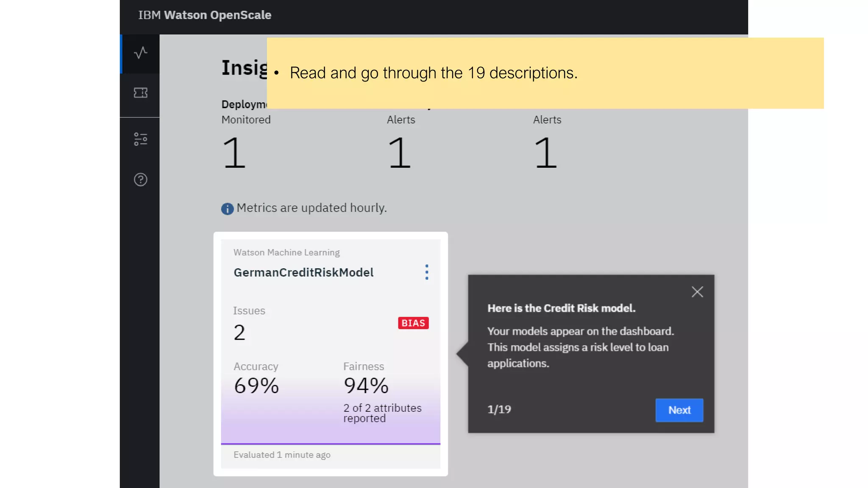Click the help question mark icon
The image size is (868, 488).
tap(140, 180)
